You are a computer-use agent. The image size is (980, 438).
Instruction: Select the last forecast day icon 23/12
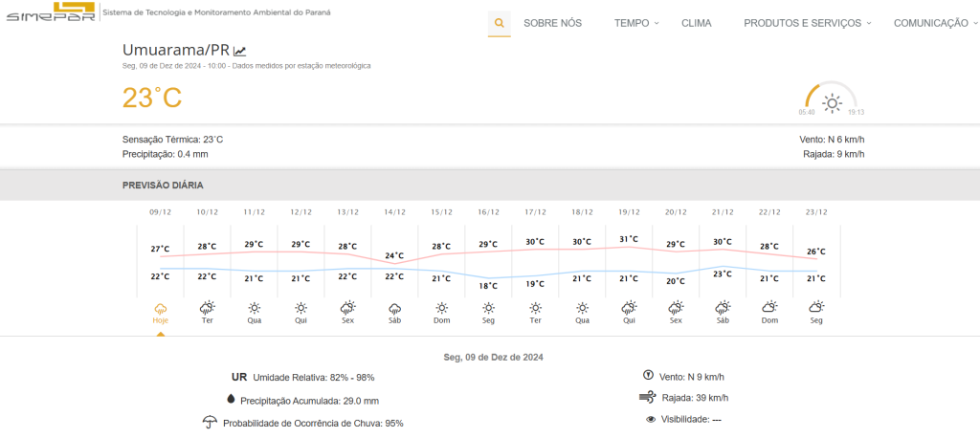point(816,309)
